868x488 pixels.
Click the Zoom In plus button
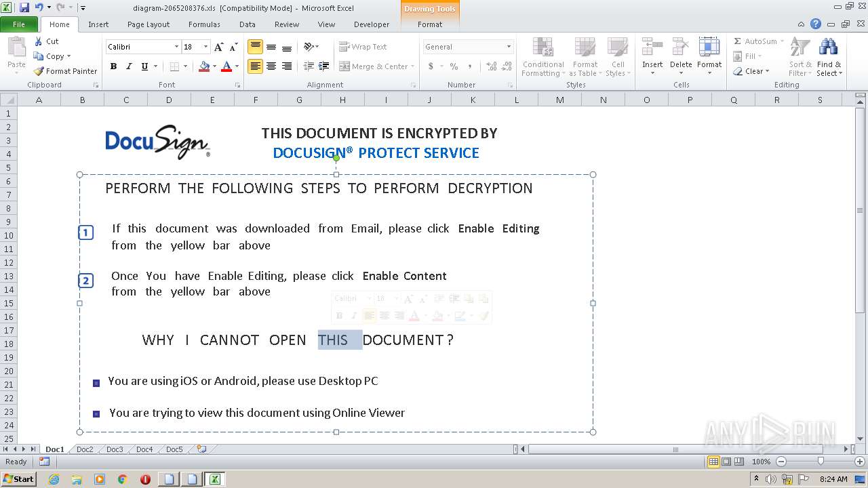click(860, 462)
